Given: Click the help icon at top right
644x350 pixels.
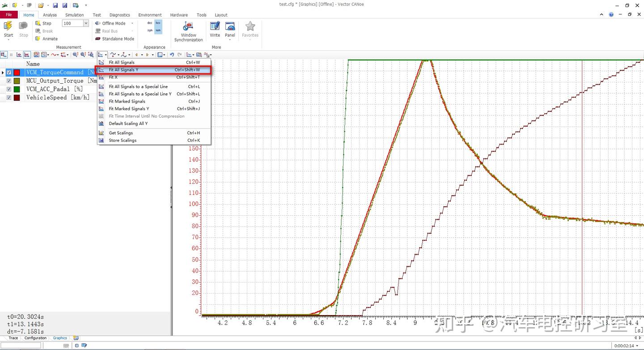Looking at the screenshot, I should [611, 14].
